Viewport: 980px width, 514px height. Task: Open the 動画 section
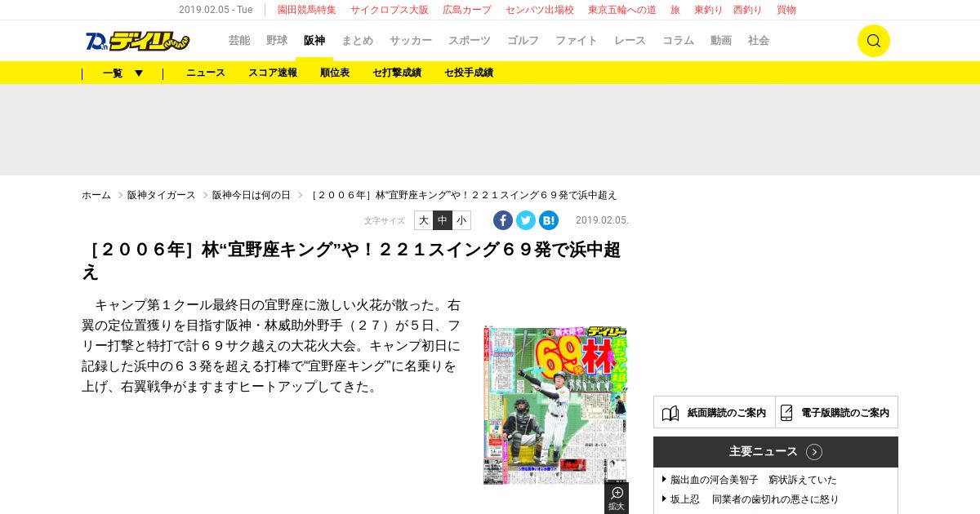721,41
